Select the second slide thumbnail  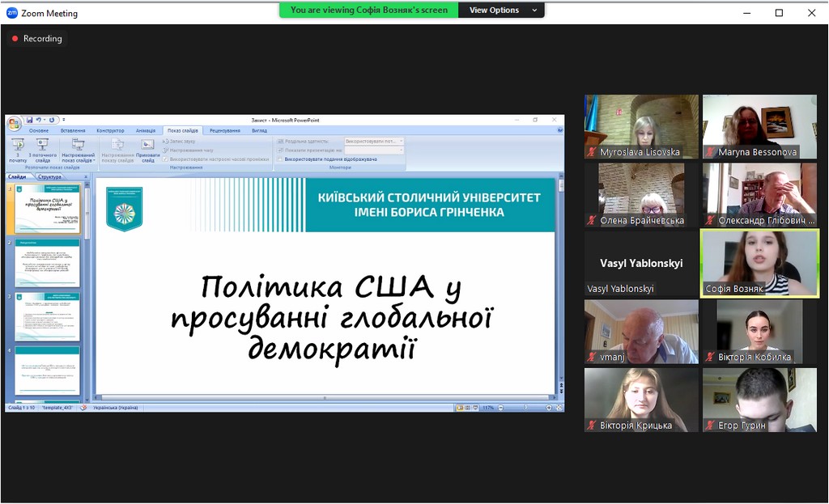point(48,264)
